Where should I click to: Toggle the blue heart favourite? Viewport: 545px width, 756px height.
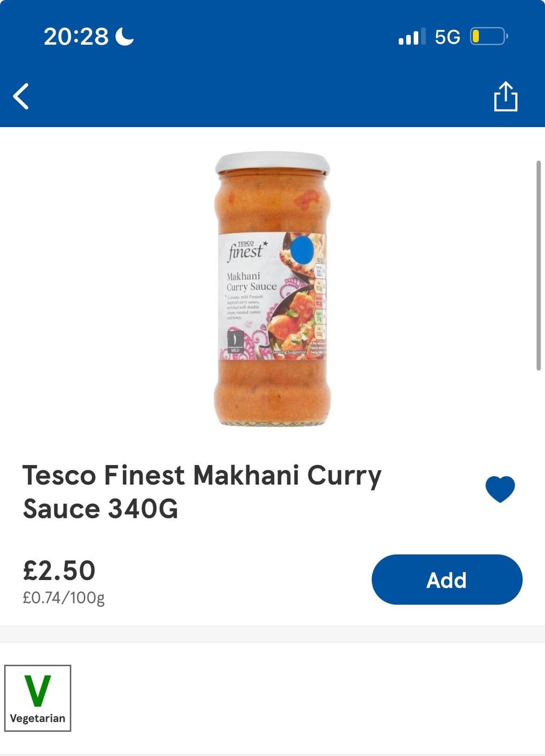(x=500, y=489)
